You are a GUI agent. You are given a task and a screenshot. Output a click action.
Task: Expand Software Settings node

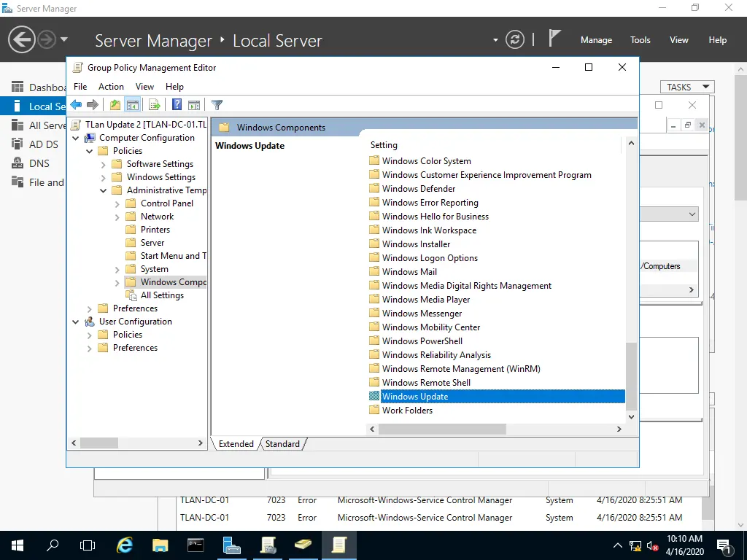104,164
